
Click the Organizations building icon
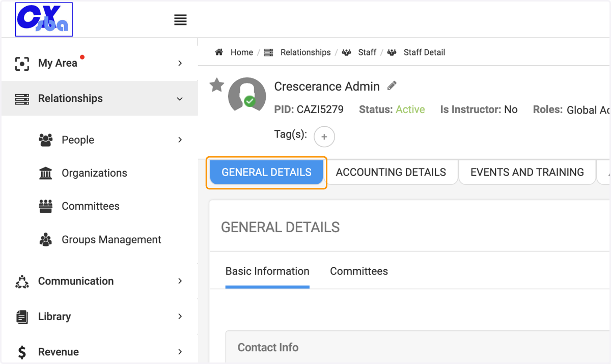point(46,173)
